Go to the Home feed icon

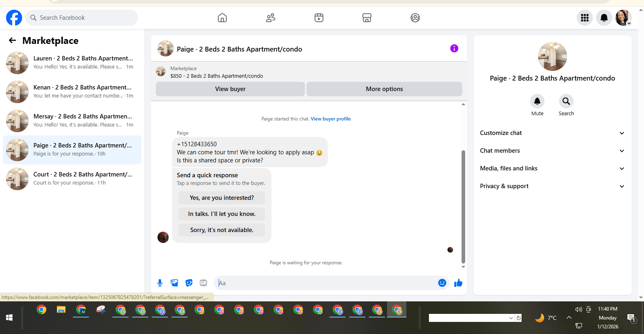pos(222,18)
